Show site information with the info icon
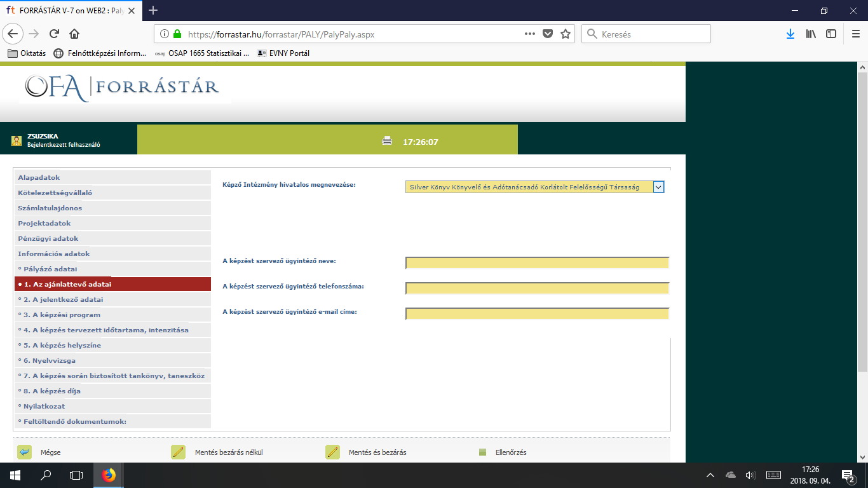This screenshot has width=868, height=488. [165, 34]
